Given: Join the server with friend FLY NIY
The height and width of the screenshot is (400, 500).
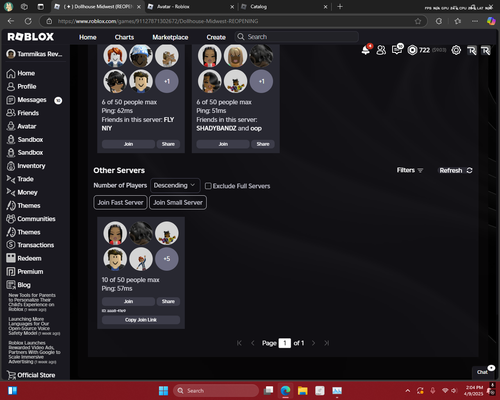Looking at the screenshot, I should coord(128,144).
